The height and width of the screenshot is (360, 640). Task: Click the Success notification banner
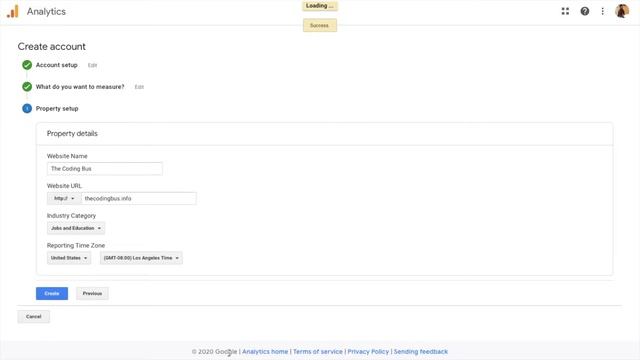pos(320,25)
